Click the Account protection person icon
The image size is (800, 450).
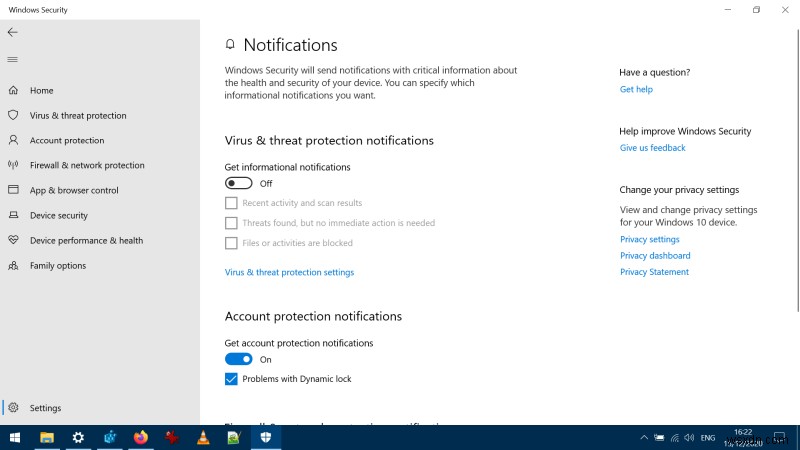[x=13, y=140]
